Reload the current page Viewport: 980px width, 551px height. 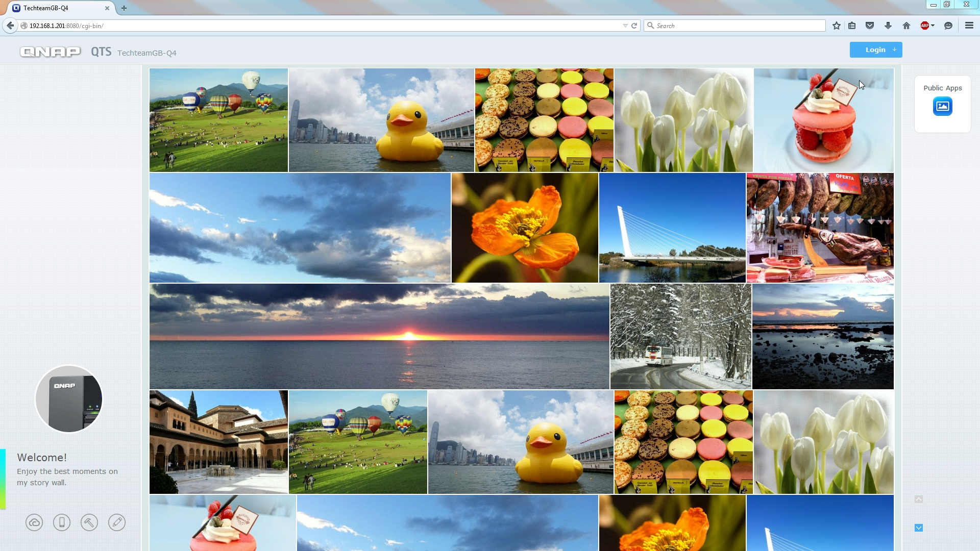tap(634, 26)
